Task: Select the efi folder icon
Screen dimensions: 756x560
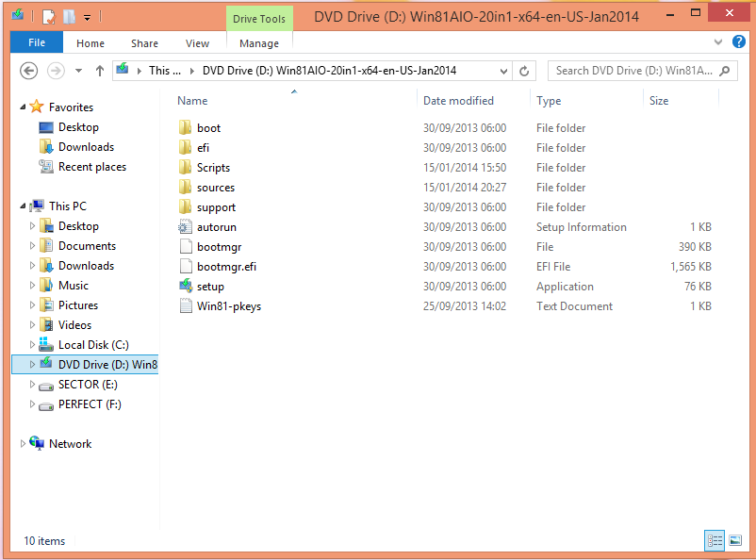Action: coord(186,147)
